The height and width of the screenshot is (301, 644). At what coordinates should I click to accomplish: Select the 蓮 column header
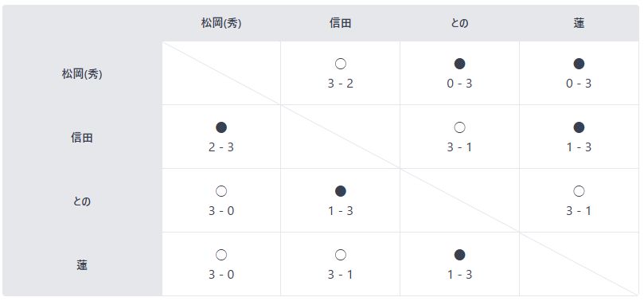click(x=579, y=23)
